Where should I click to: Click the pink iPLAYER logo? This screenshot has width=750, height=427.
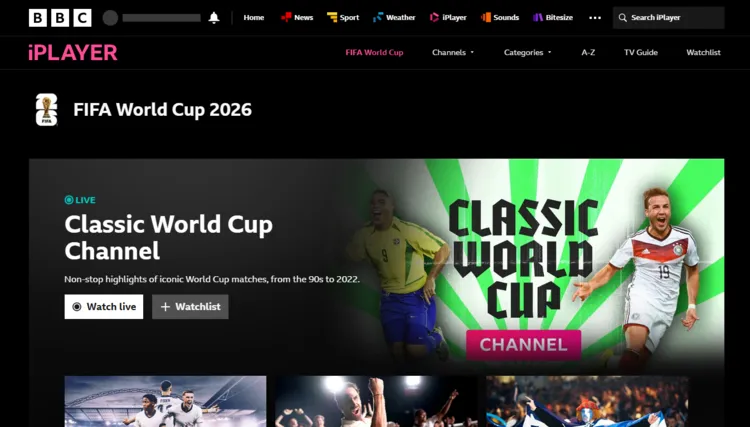click(73, 53)
